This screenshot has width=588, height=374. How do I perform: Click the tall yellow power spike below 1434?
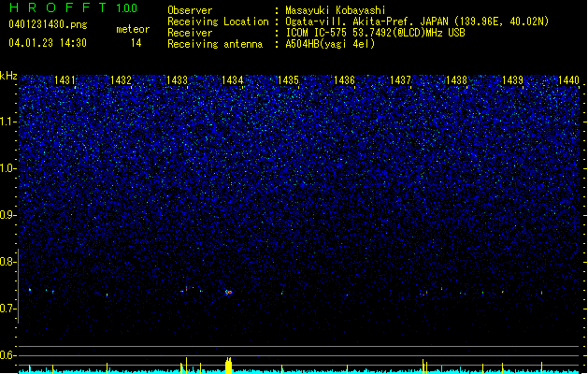coord(228,366)
